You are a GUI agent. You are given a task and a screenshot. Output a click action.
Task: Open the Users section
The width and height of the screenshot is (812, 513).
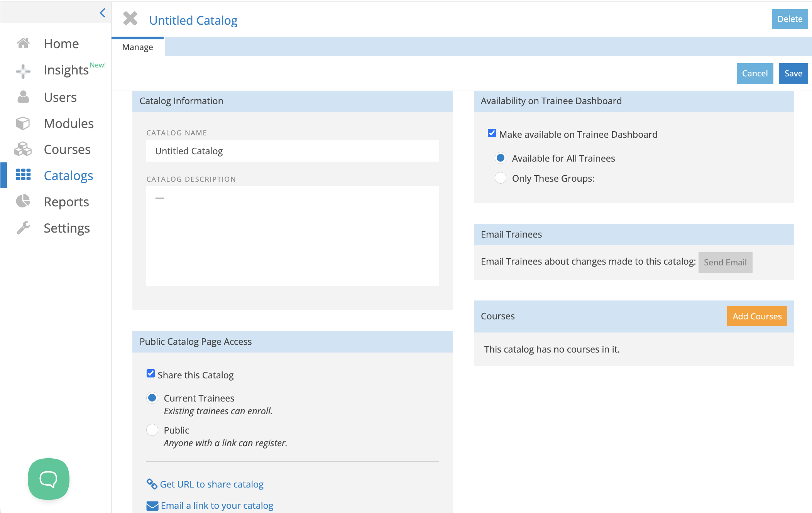60,97
